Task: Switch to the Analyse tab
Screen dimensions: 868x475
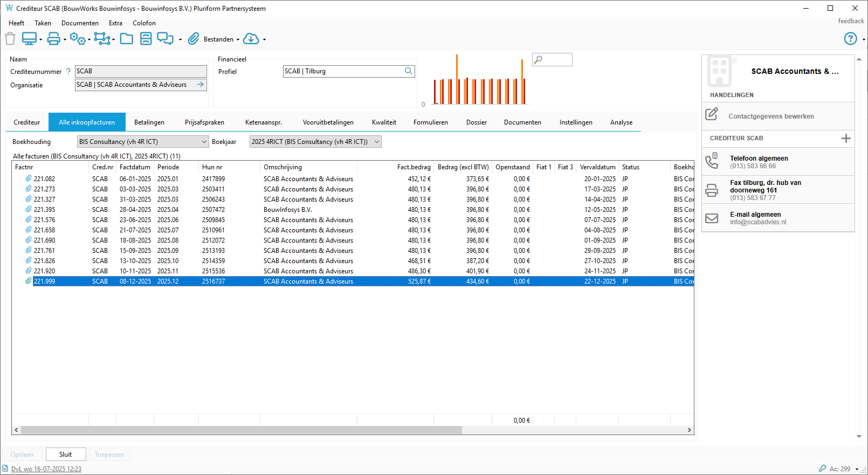Action: pyautogui.click(x=621, y=122)
